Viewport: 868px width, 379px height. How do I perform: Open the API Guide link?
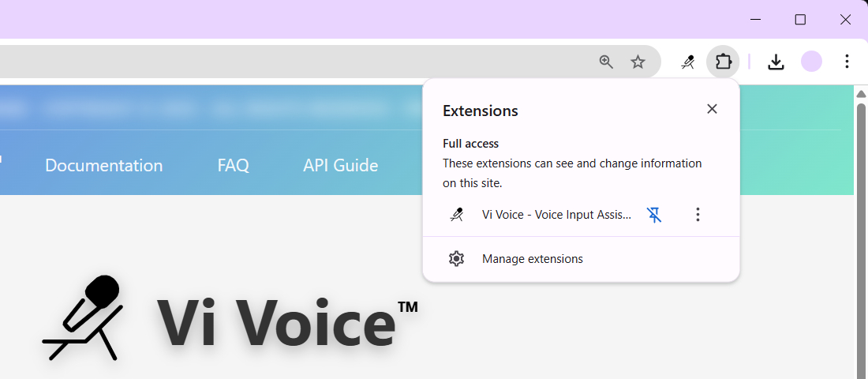click(340, 165)
